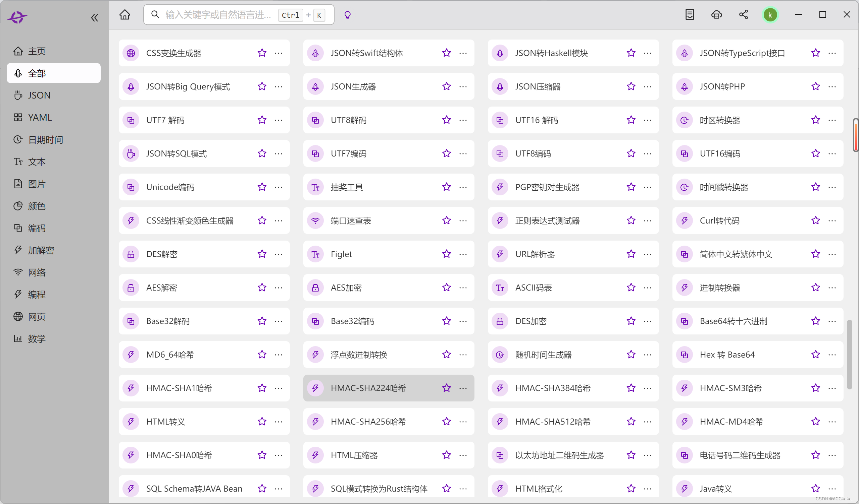This screenshot has height=504, width=859.
Task: Click the green user avatar k
Action: (x=770, y=15)
